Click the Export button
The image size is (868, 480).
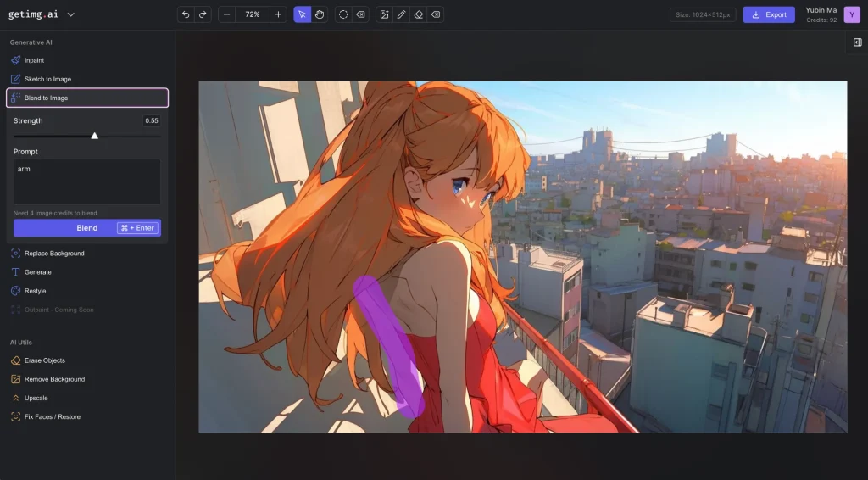[x=769, y=14]
